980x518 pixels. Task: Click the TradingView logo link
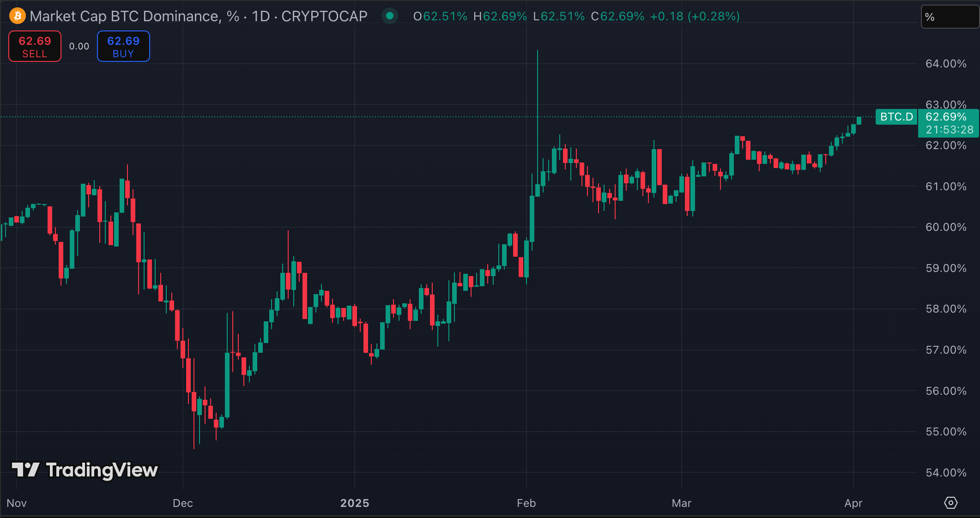click(x=85, y=470)
